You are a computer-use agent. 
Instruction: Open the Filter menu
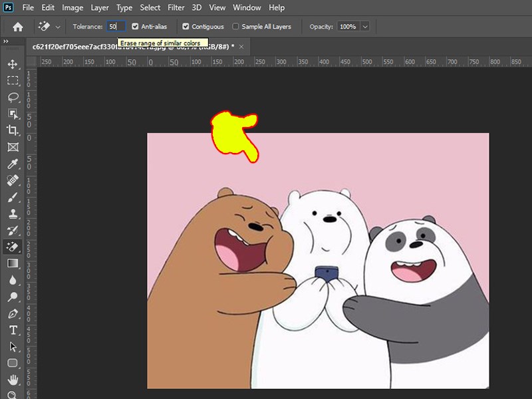point(176,7)
